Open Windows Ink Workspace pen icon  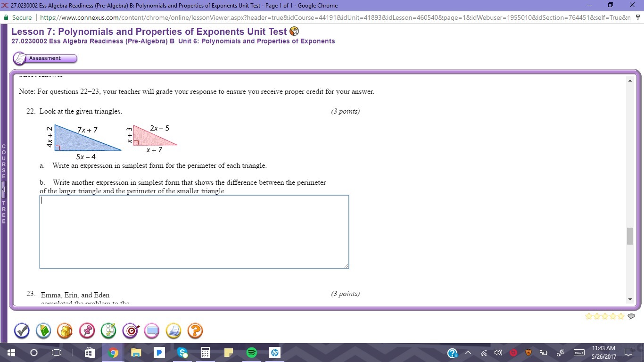pos(561,353)
